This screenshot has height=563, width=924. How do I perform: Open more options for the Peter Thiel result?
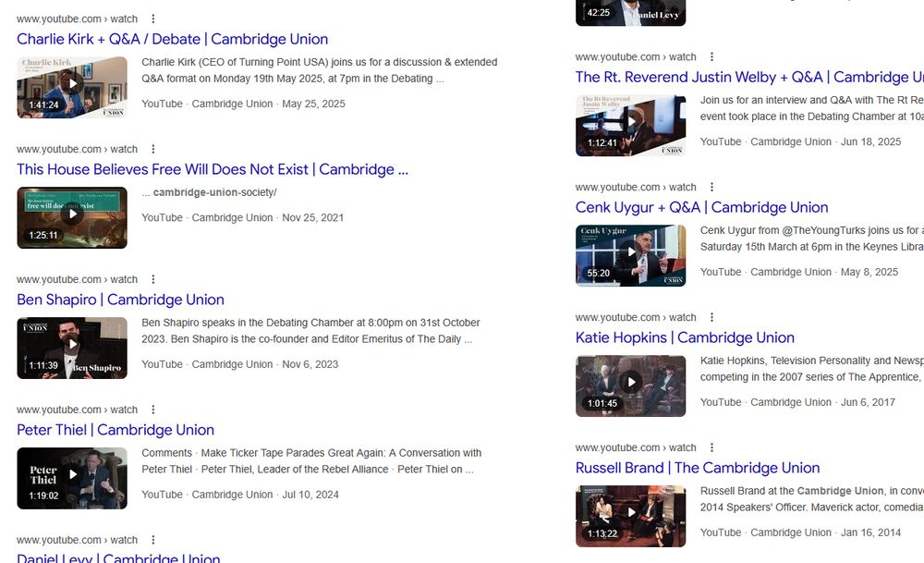pos(153,410)
